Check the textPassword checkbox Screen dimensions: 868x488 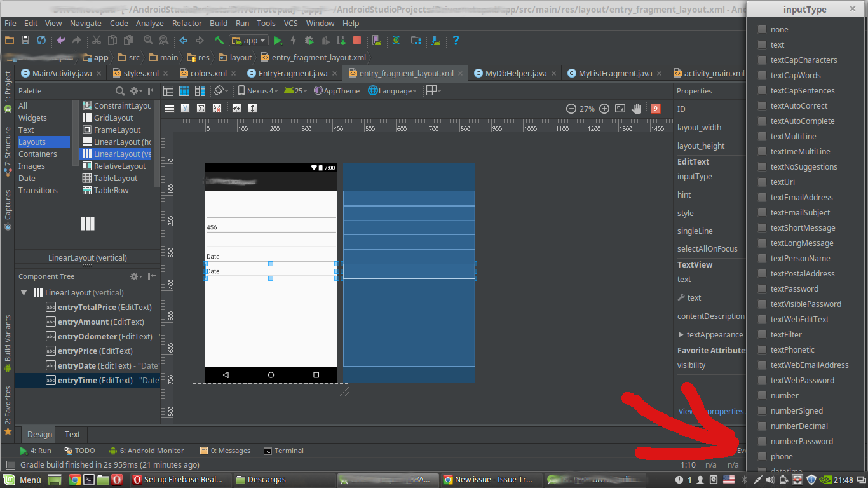762,289
